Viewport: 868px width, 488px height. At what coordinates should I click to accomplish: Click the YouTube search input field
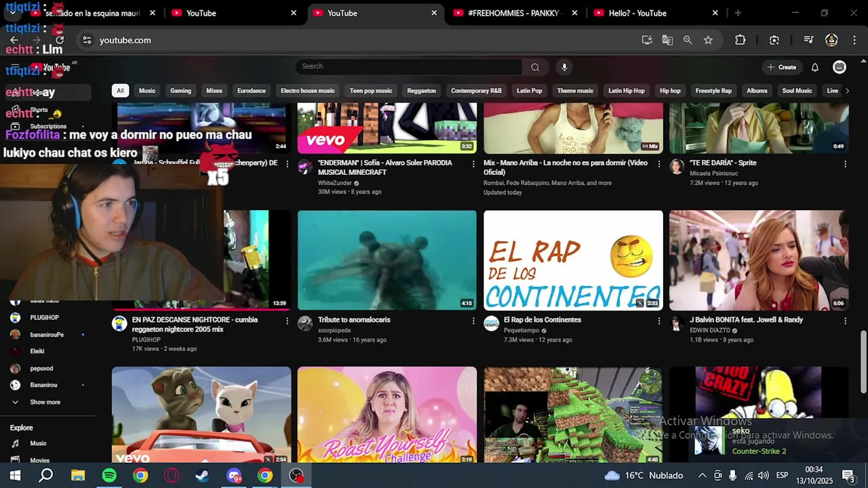click(409, 66)
